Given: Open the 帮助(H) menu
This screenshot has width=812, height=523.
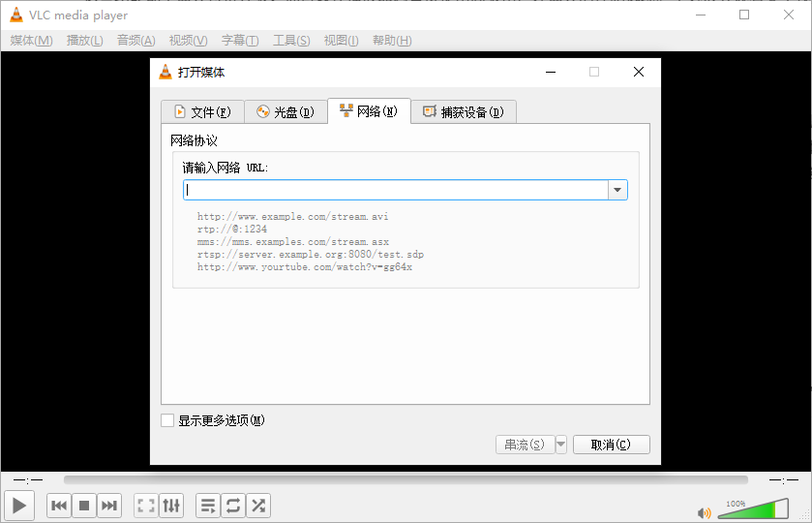Looking at the screenshot, I should coord(392,41).
